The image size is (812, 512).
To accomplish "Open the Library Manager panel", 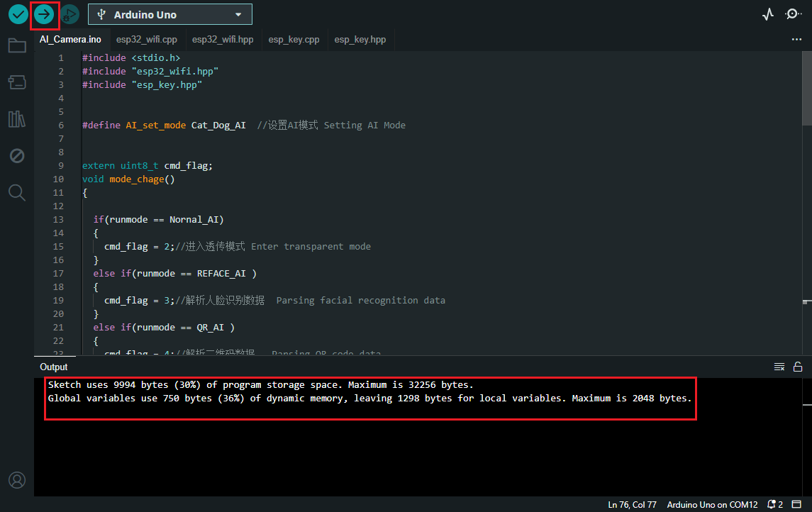I will (17, 119).
